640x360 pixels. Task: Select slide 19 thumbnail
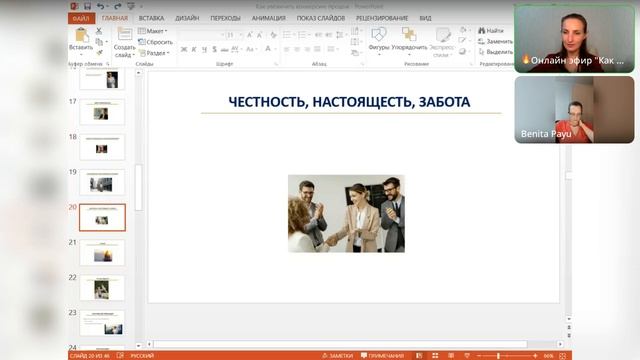[x=102, y=182]
